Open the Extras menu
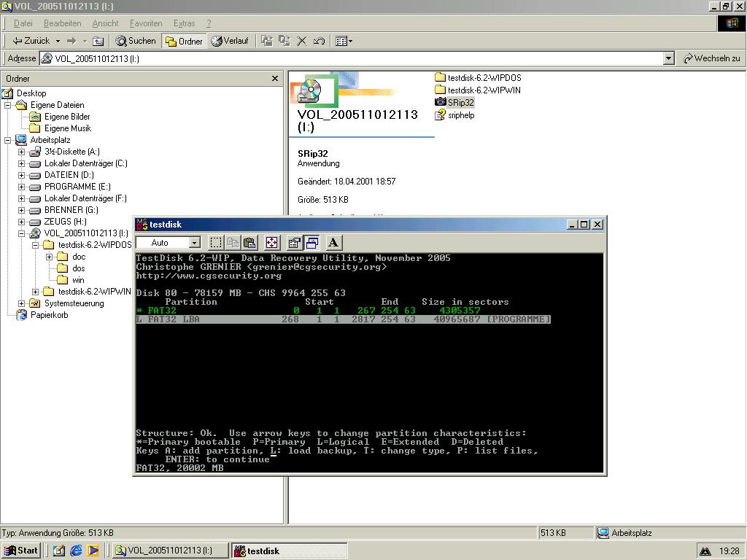This screenshot has height=560, width=747. (185, 23)
